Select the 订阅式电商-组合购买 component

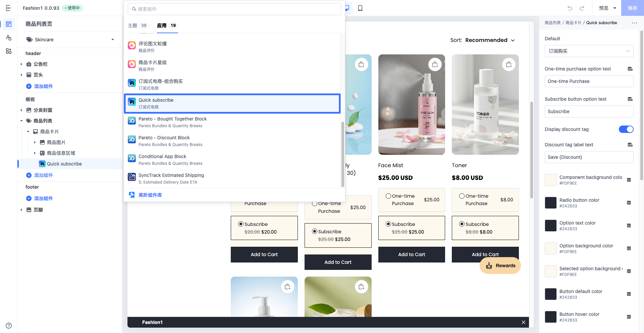[x=232, y=84]
